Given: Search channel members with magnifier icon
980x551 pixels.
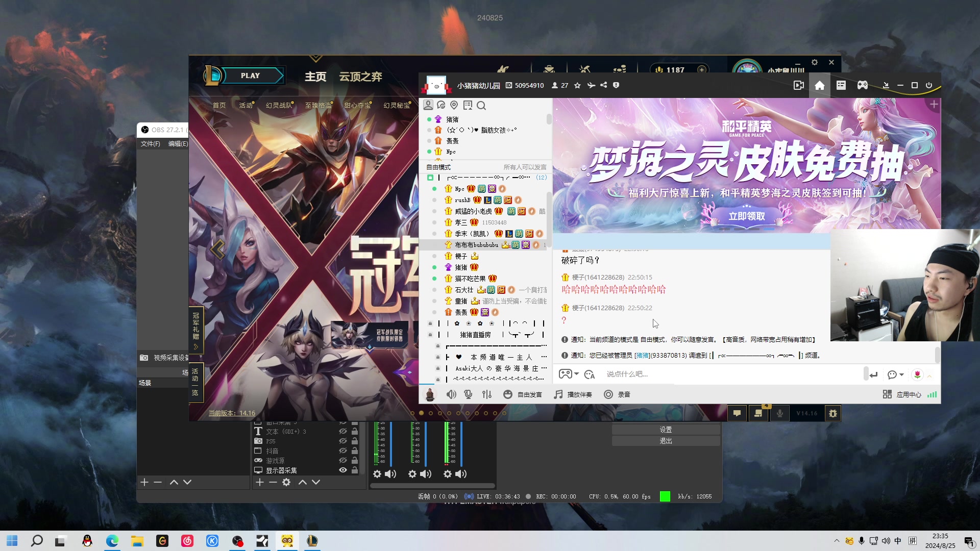Looking at the screenshot, I should tap(481, 106).
